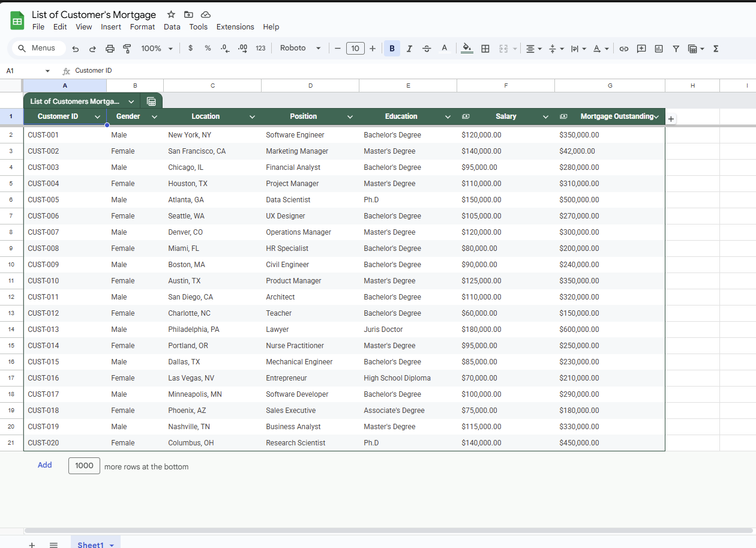Add a new sheet with plus
Screen dimensions: 756x548
(32, 544)
